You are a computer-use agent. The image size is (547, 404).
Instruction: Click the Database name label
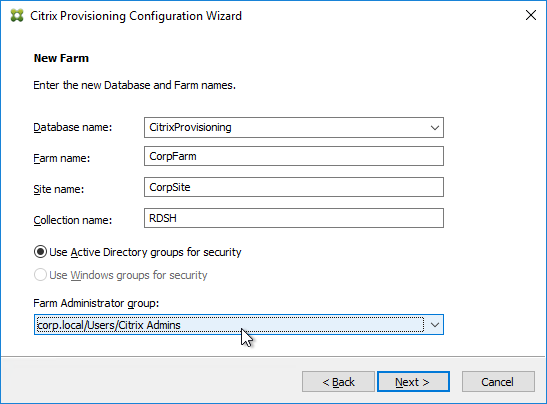pos(73,127)
